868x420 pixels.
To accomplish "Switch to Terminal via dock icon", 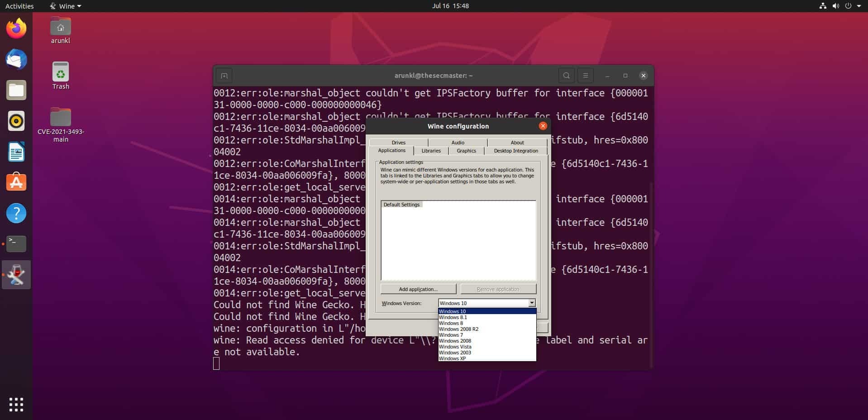I will click(x=16, y=244).
